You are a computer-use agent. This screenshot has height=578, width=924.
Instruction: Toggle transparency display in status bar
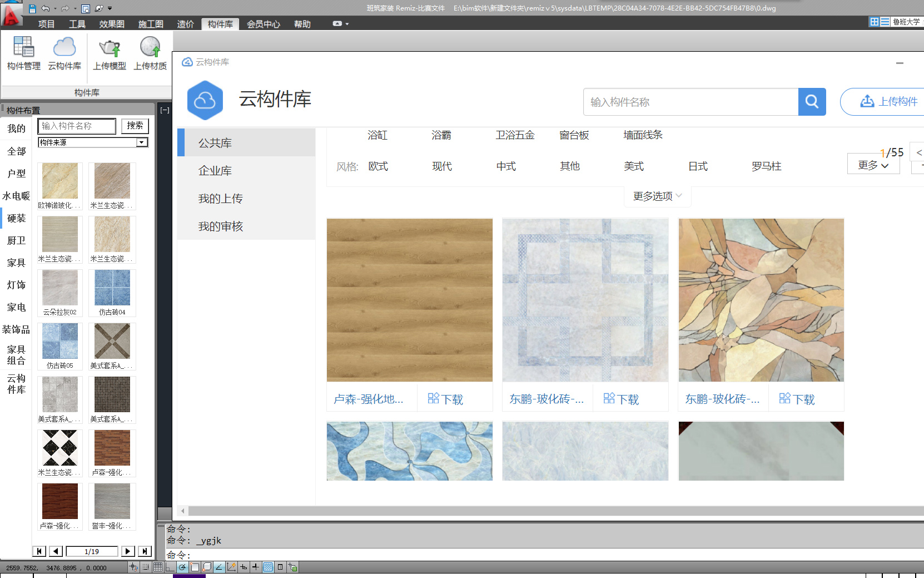coord(268,567)
